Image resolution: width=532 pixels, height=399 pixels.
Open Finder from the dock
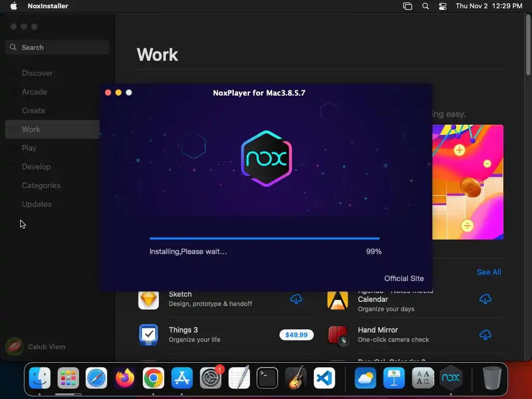tap(40, 378)
